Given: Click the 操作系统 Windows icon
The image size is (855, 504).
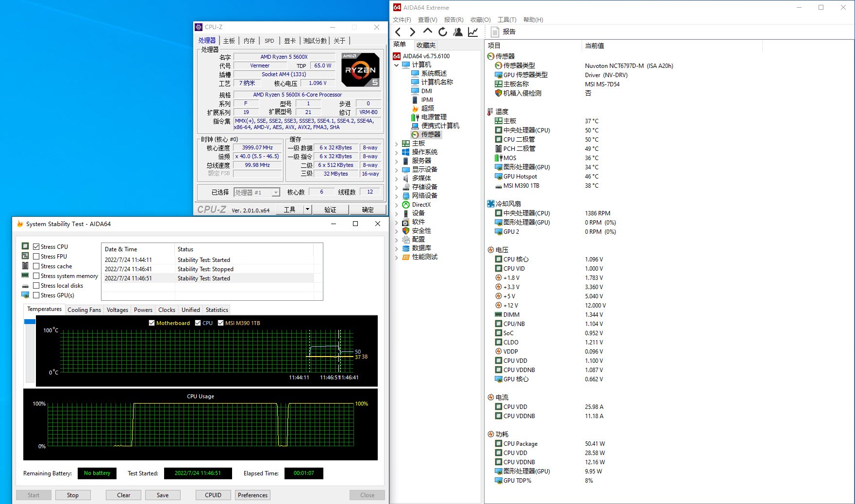Looking at the screenshot, I should [x=406, y=152].
